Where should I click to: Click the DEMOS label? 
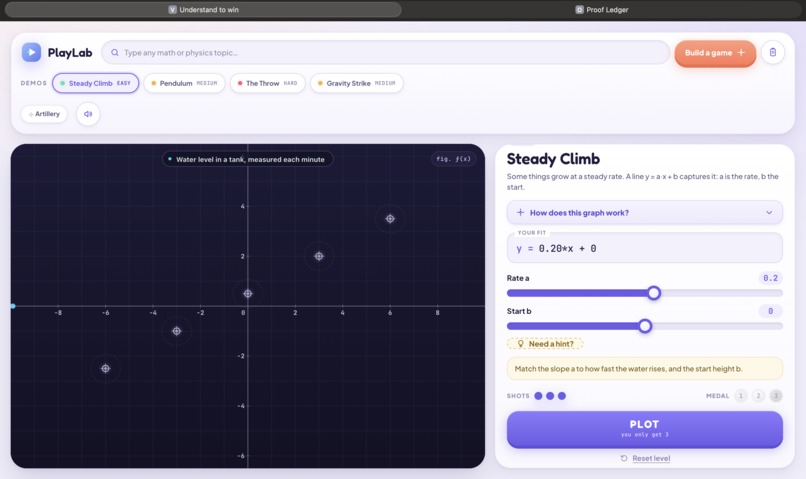(33, 83)
